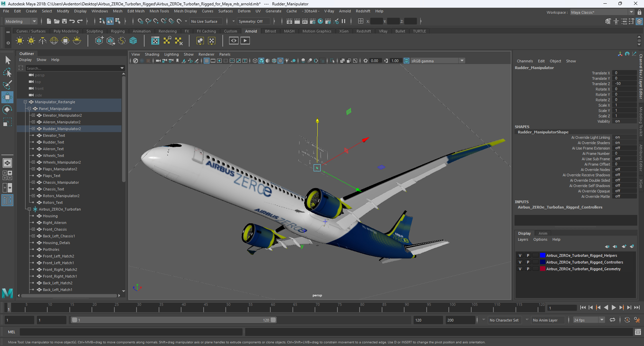Select the Select tool arrow in toolbox
This screenshot has width=644, height=346.
(8, 60)
